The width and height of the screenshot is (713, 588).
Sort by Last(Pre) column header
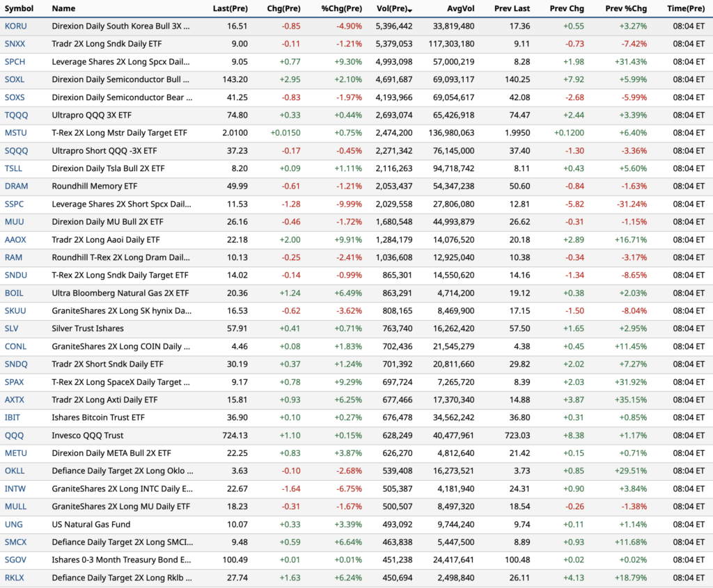[x=230, y=8]
